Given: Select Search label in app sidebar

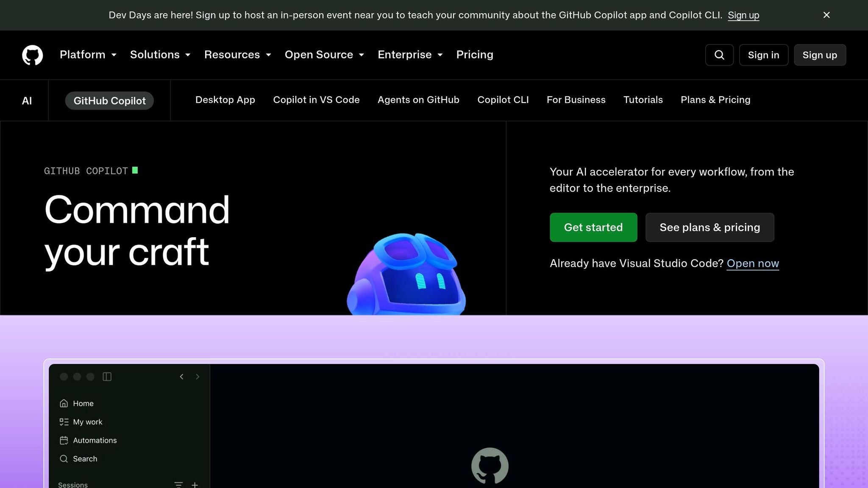Looking at the screenshot, I should coord(85,459).
